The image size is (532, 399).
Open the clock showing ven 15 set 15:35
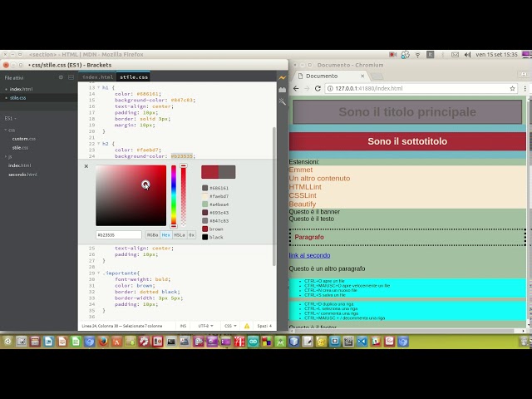[x=496, y=54]
